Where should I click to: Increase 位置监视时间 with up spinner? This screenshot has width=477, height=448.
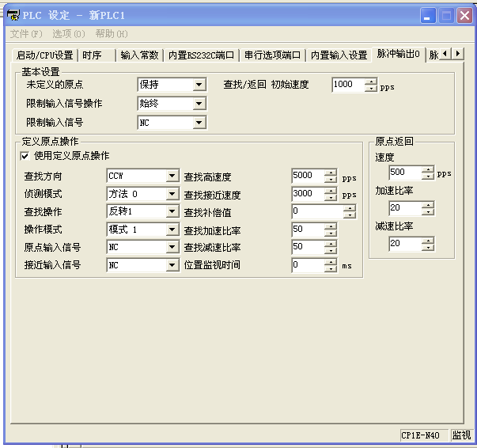[331, 262]
